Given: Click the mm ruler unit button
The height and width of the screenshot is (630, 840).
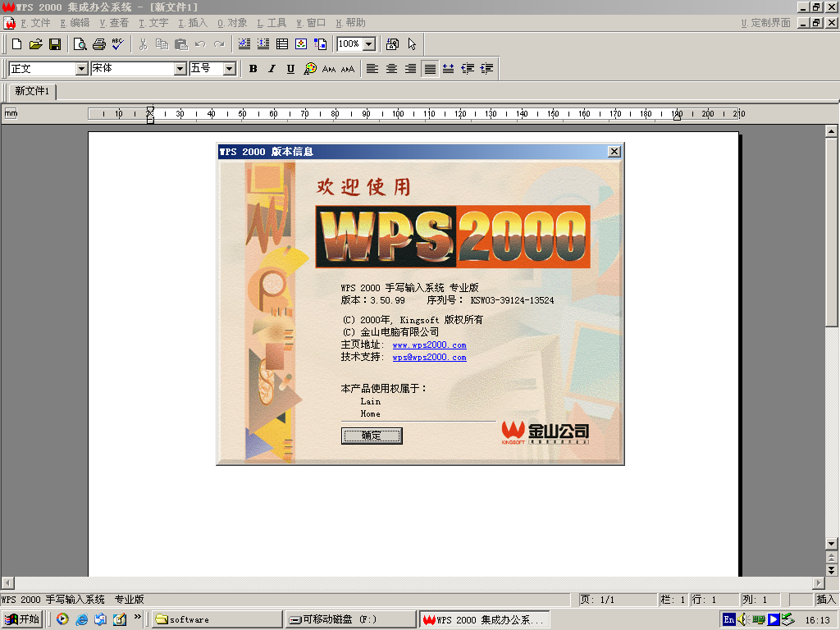Looking at the screenshot, I should point(11,113).
